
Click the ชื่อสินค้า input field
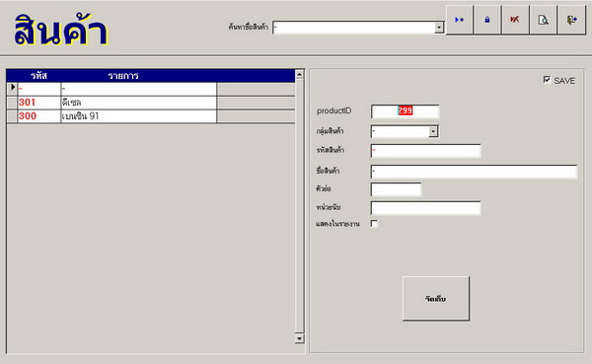[474, 172]
